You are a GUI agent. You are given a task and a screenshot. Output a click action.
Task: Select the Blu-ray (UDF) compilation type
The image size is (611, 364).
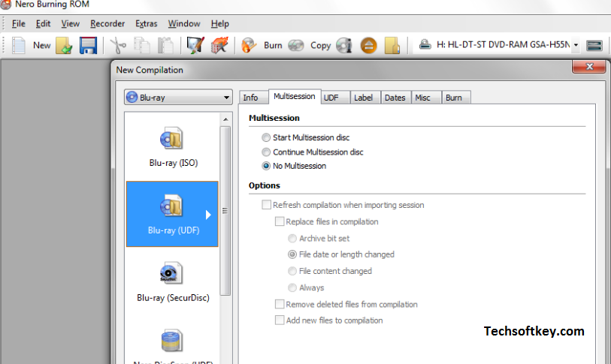[172, 214]
